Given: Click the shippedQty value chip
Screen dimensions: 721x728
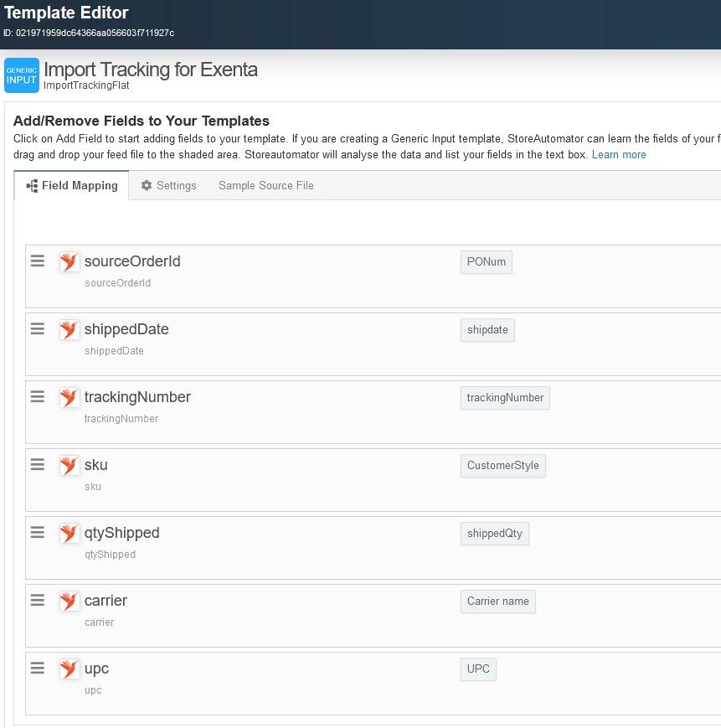Looking at the screenshot, I should (494, 533).
